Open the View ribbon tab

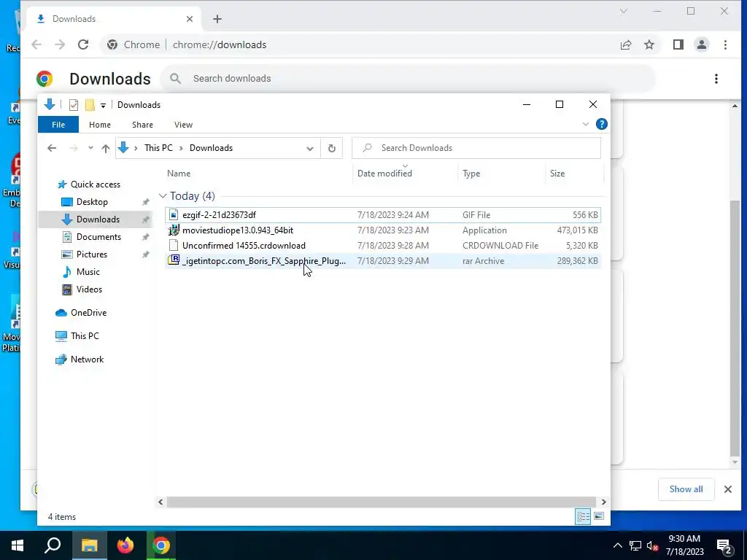point(183,124)
